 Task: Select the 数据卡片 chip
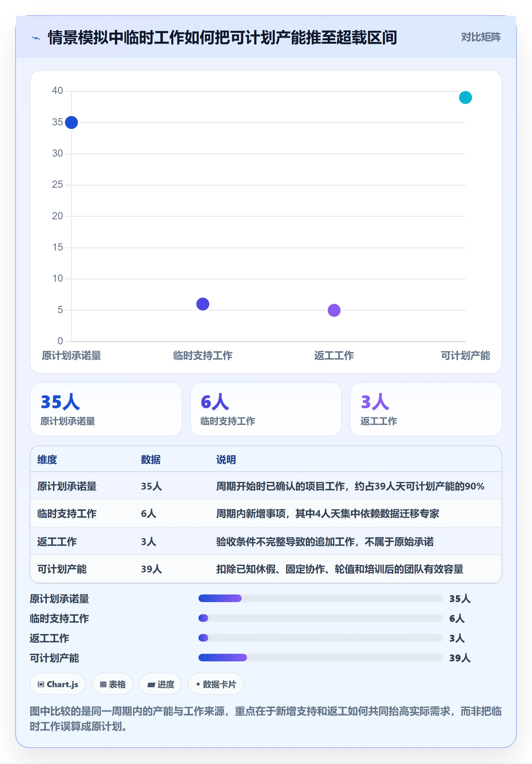click(x=216, y=684)
